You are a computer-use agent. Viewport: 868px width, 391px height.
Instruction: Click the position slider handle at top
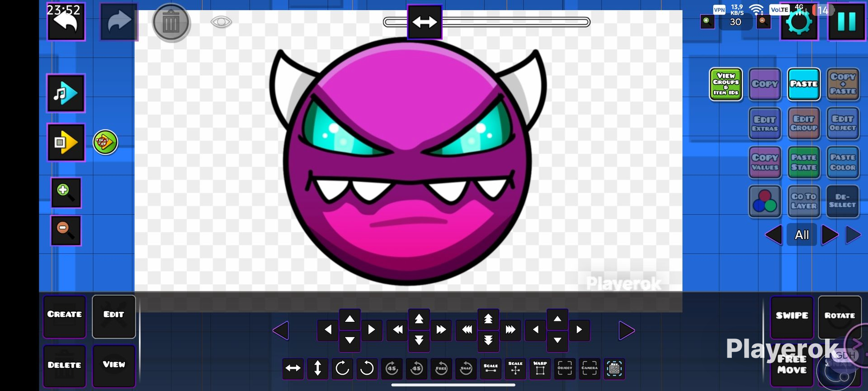click(x=425, y=22)
